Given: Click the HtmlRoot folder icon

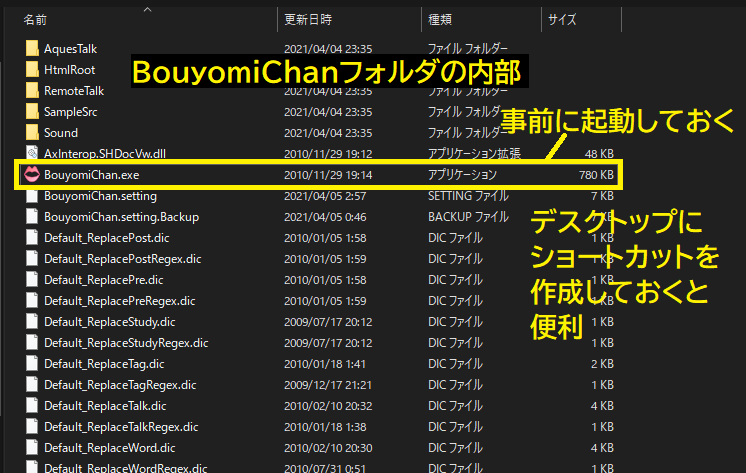Looking at the screenshot, I should pyautogui.click(x=32, y=69).
